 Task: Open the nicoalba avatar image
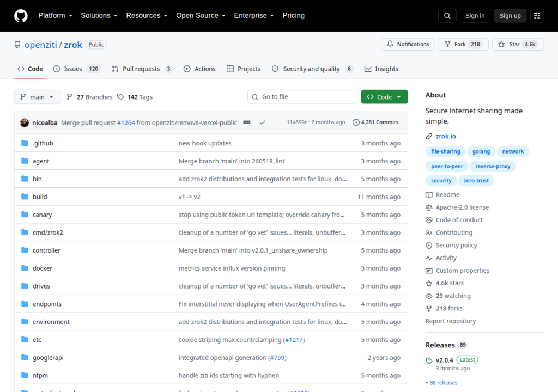click(x=24, y=122)
